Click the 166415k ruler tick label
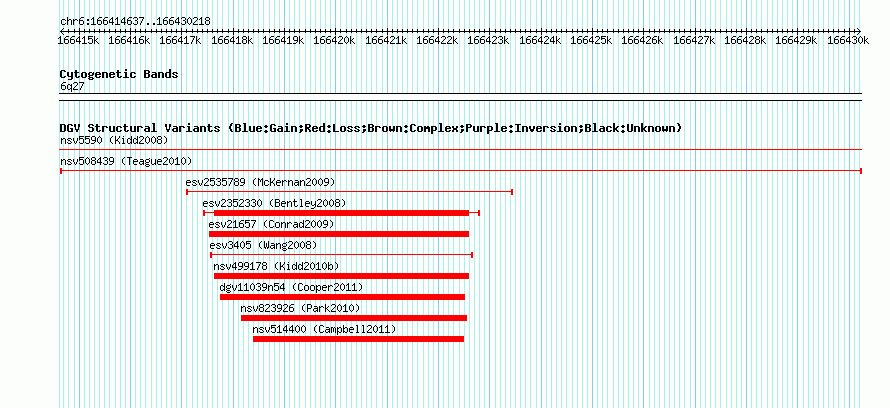890x408 pixels. [80, 40]
